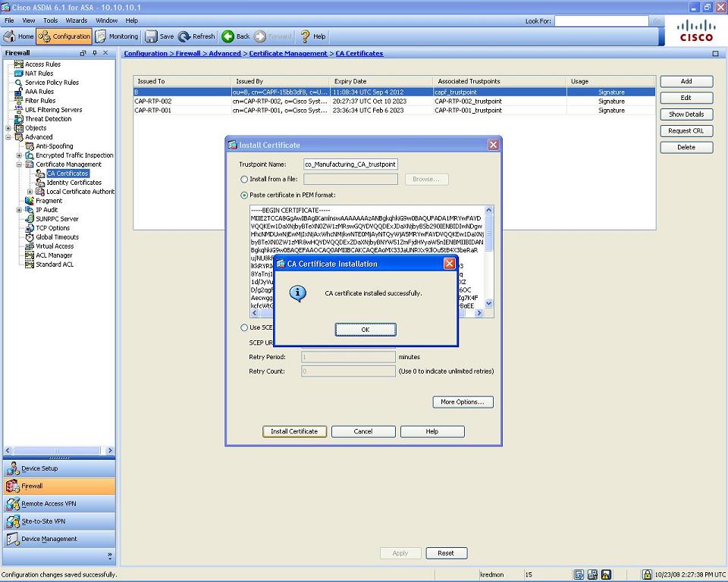Select Anti-Spoofing under Advanced
The height and width of the screenshot is (582, 728).
click(54, 145)
